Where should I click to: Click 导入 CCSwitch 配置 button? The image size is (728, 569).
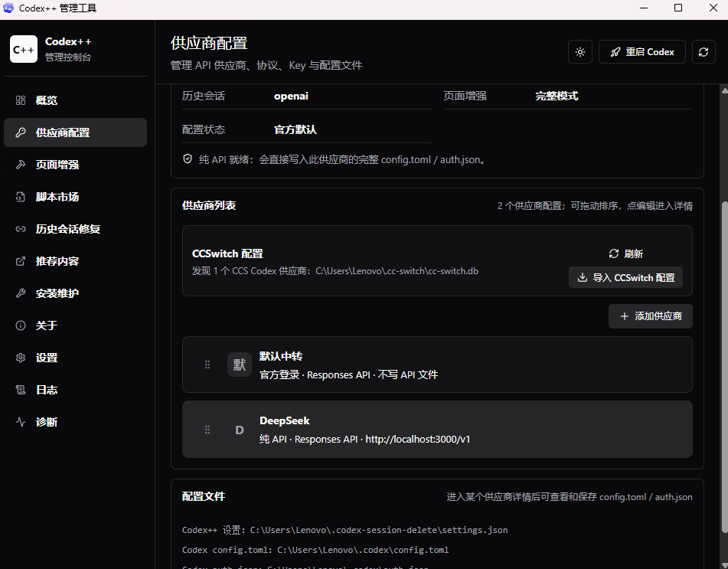point(625,277)
